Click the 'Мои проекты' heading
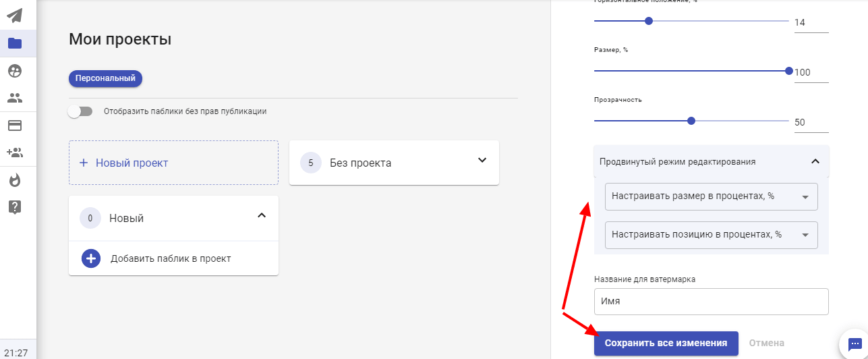The height and width of the screenshot is (359, 868). click(120, 39)
